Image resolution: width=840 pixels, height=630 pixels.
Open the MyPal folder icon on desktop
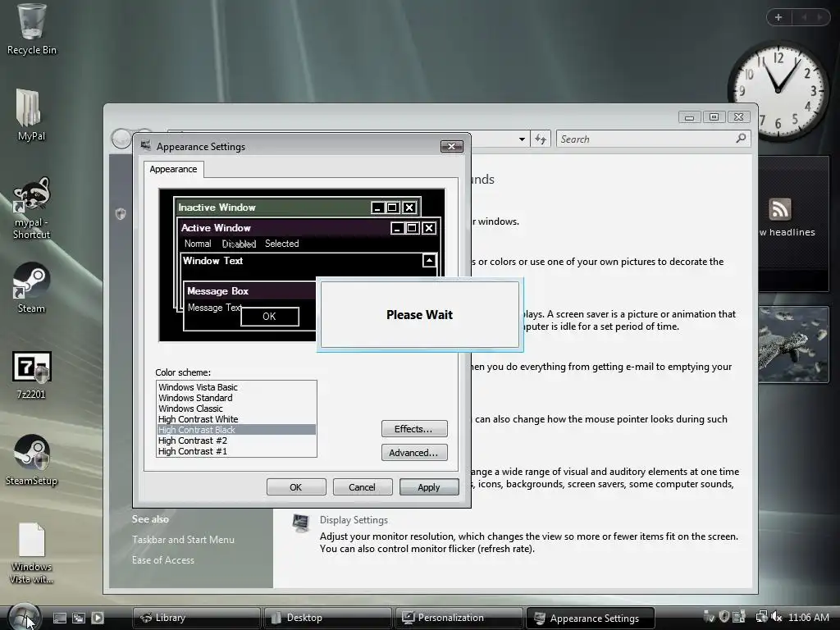tap(31, 115)
